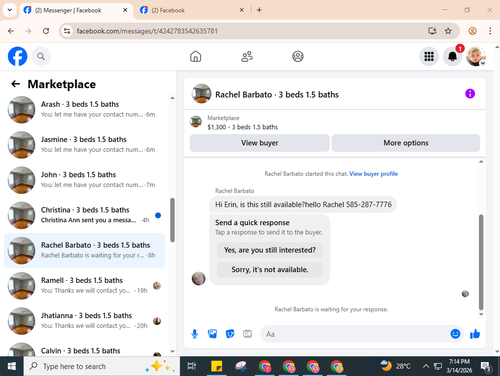This screenshot has width=500, height=376.
Task: Open Ramell 3 beds conversation
Action: click(84, 286)
